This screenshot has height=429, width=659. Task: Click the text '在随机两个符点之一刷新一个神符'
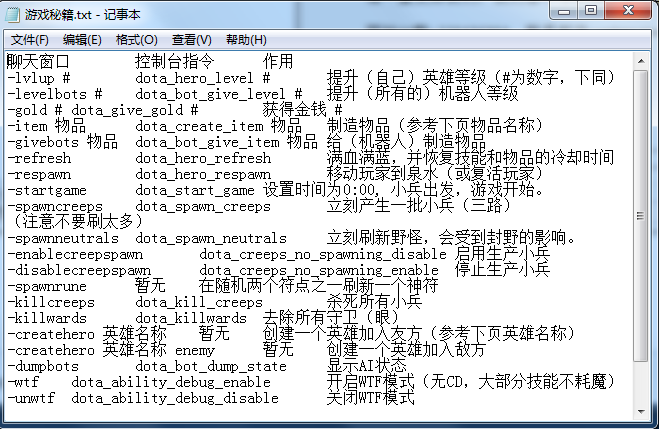click(319, 286)
